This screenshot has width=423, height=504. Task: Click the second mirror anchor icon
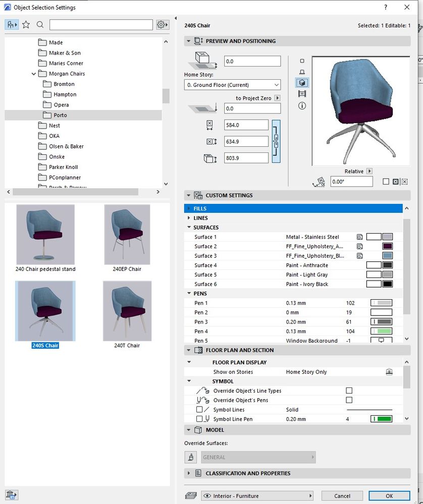coord(405,182)
